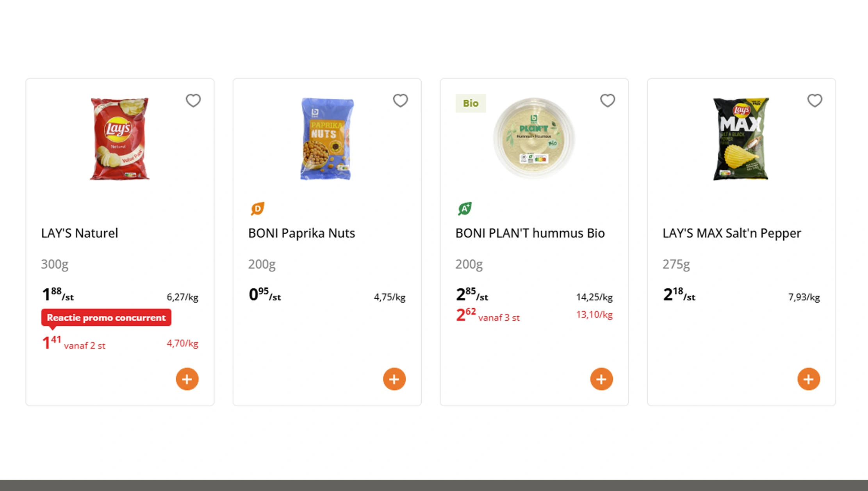
Task: Click the black LAY'S MAX bag image
Action: [x=741, y=139]
